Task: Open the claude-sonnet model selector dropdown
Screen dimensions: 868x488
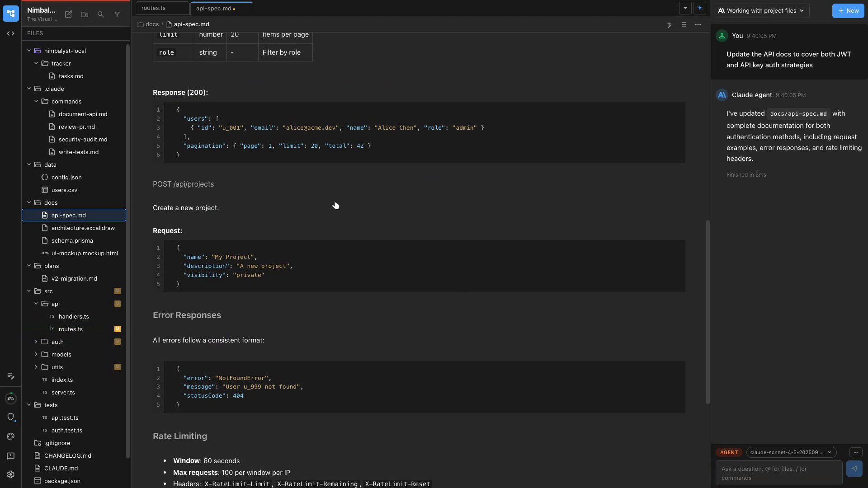Action: 791,452
